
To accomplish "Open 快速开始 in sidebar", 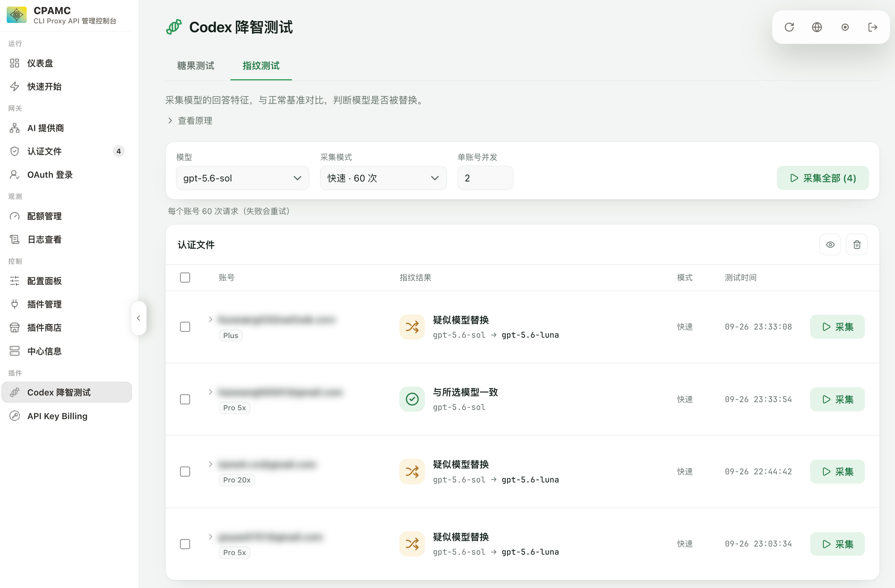I will 67,87.
